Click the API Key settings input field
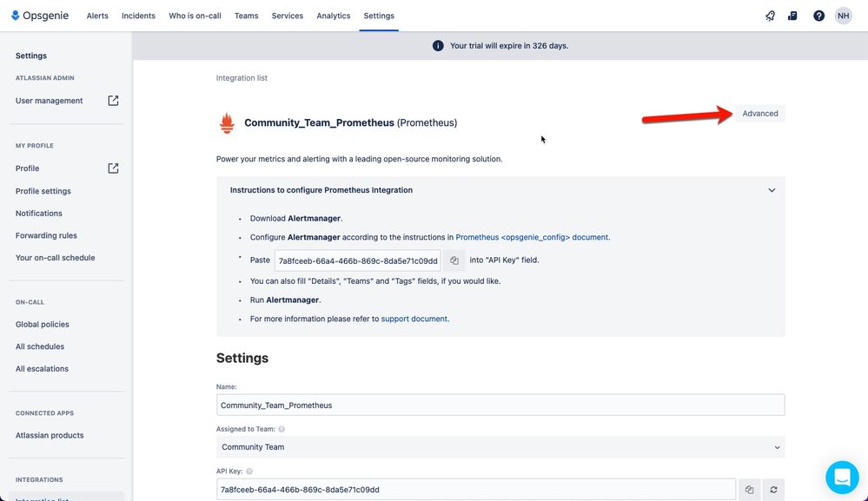Image resolution: width=868 pixels, height=501 pixels. [x=476, y=490]
